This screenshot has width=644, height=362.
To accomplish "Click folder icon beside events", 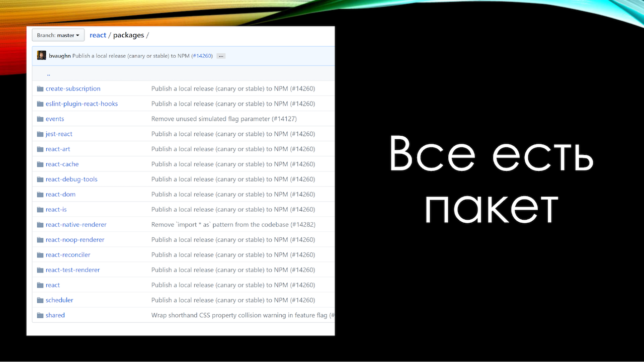I will click(40, 119).
